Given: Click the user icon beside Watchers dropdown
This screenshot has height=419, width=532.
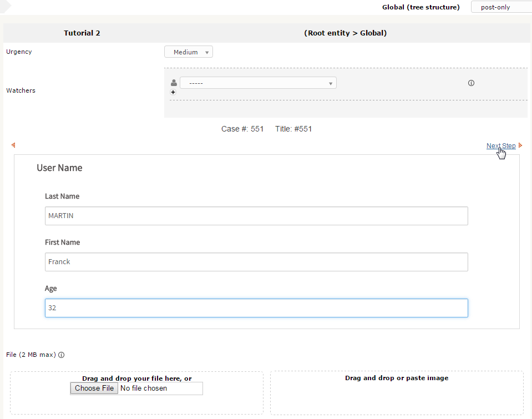Looking at the screenshot, I should 174,83.
